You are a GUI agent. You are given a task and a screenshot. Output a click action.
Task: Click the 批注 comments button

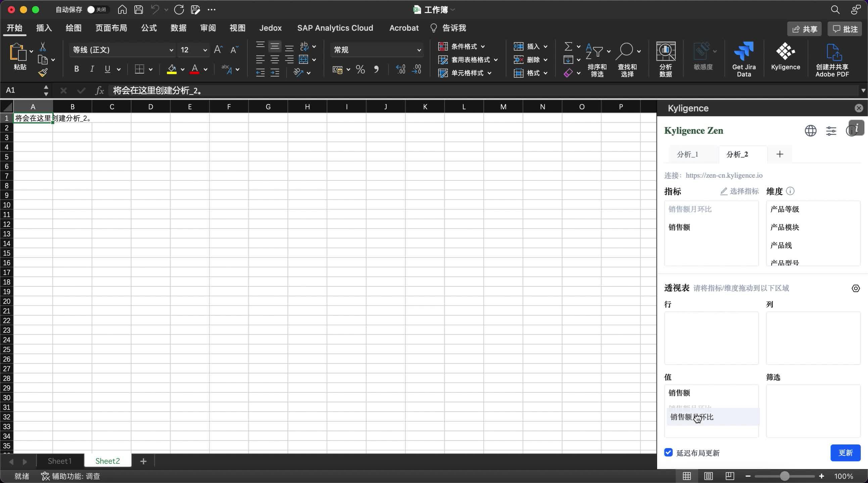click(845, 29)
